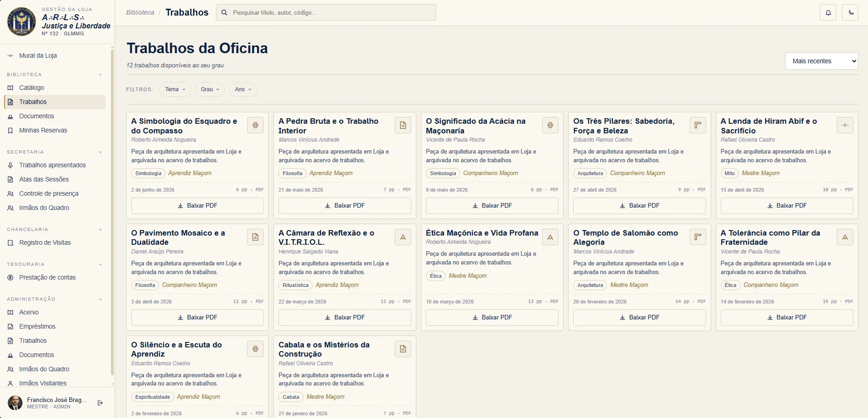Viewport: 868px width, 418px height.
Task: Click icon on Câmara de Reflexão card
Action: coord(403,237)
